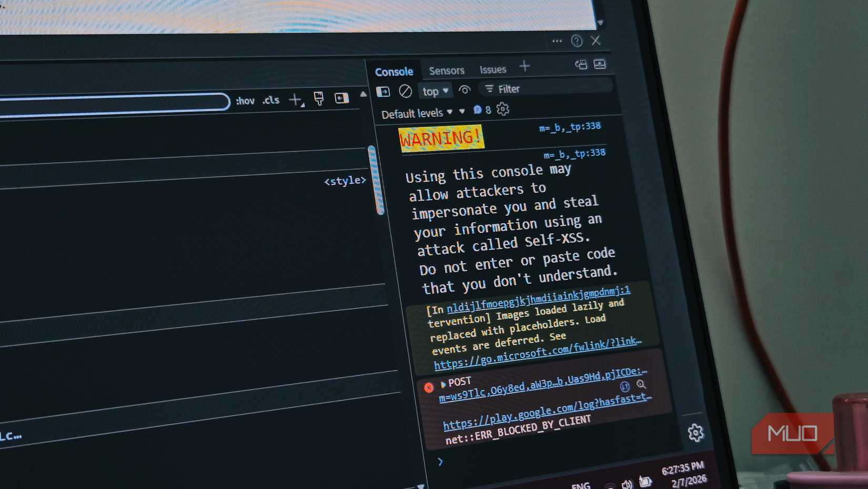Image resolution: width=868 pixels, height=489 pixels.
Task: Switch to the Sensors tab
Action: (x=447, y=71)
